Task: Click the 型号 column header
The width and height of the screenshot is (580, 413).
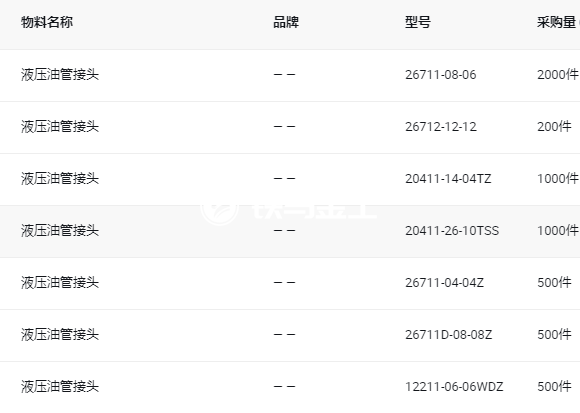Action: 418,22
